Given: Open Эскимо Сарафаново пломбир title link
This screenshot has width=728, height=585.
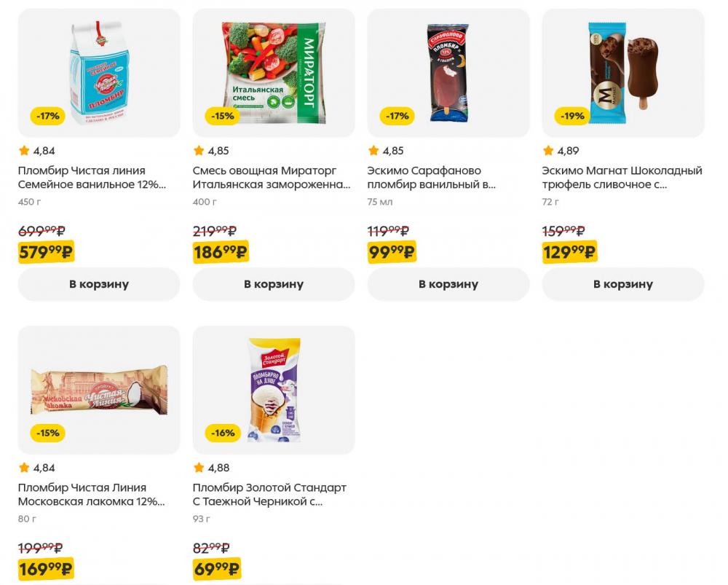Looking at the screenshot, I should [435, 178].
